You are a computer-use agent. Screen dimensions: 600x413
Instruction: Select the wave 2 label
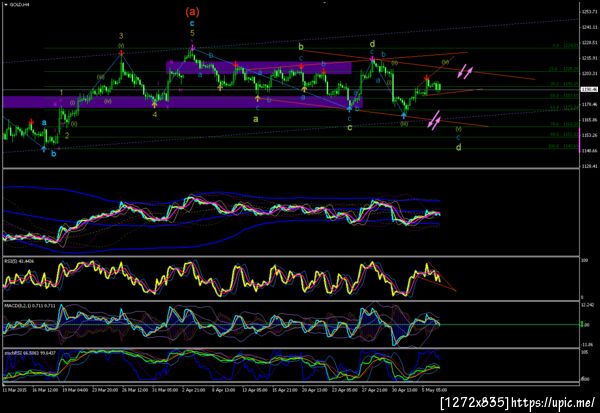tap(67, 135)
